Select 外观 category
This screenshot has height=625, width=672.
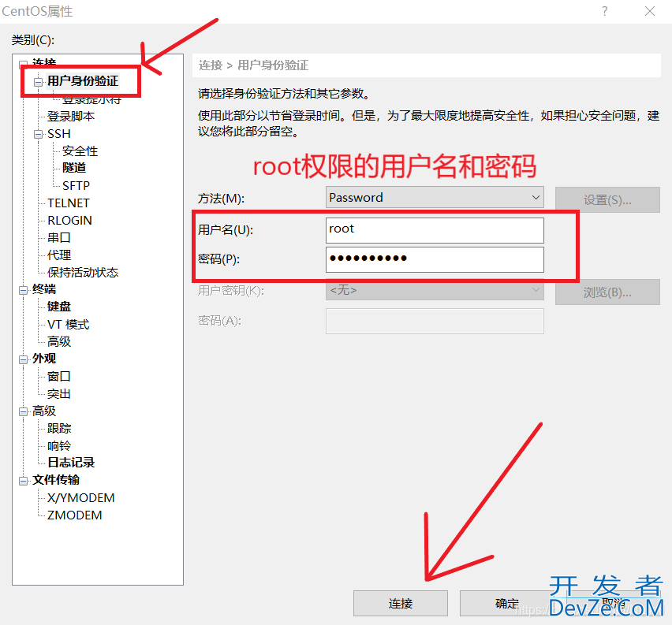pos(44,359)
